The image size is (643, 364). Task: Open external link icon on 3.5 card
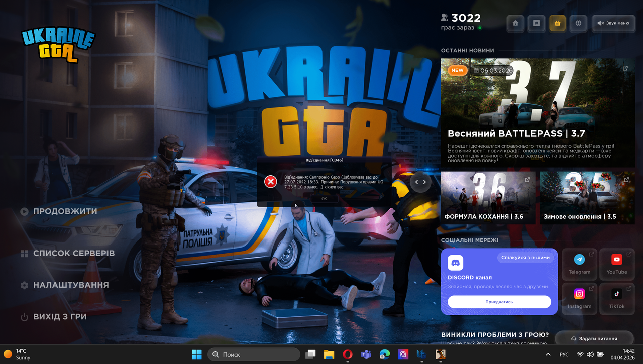point(626,180)
